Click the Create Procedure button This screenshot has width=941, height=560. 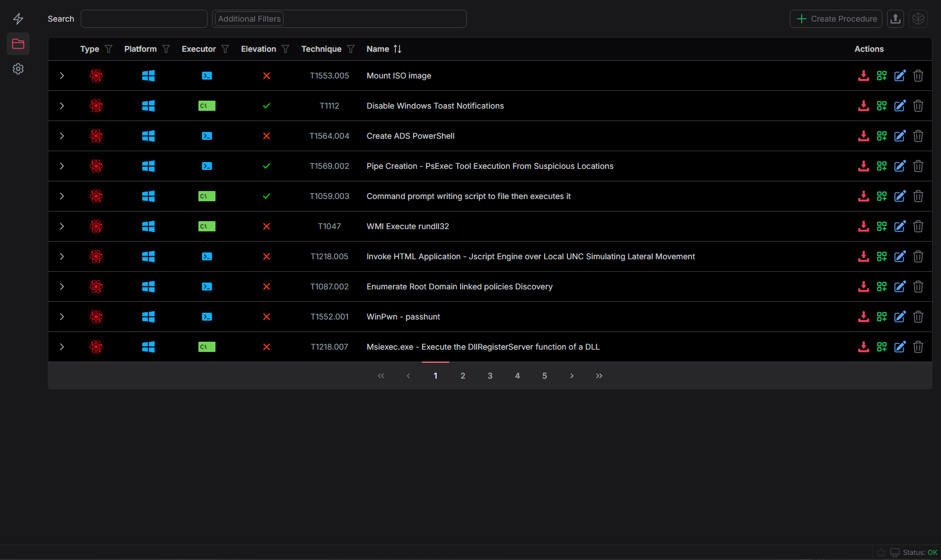pos(836,18)
